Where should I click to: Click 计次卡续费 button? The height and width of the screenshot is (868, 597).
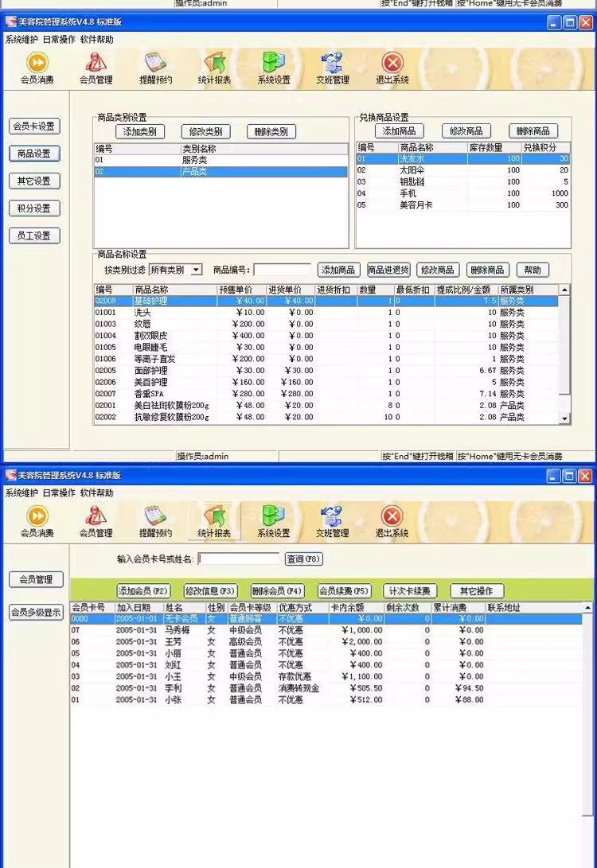tap(410, 591)
